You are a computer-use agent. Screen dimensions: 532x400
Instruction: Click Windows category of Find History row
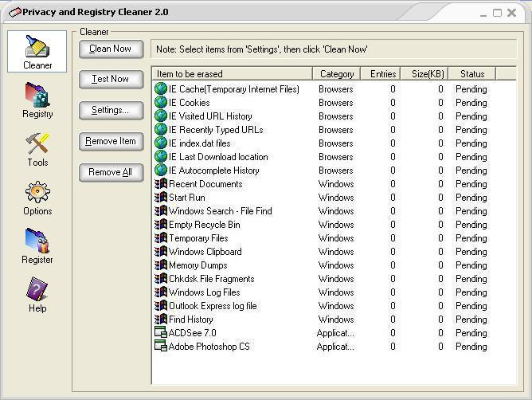tap(336, 320)
